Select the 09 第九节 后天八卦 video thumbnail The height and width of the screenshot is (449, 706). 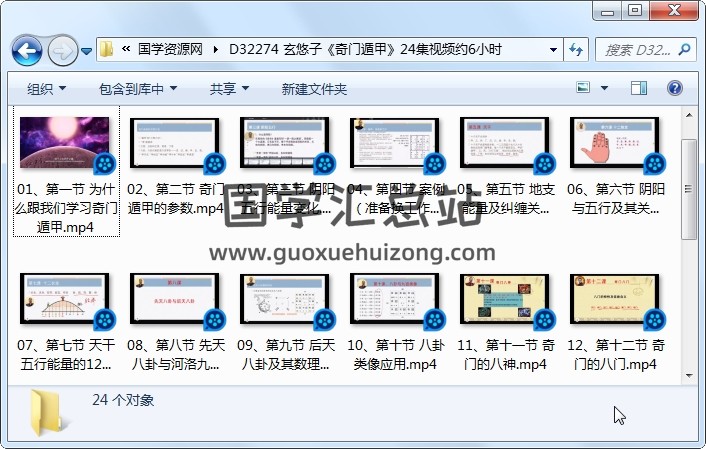(285, 299)
